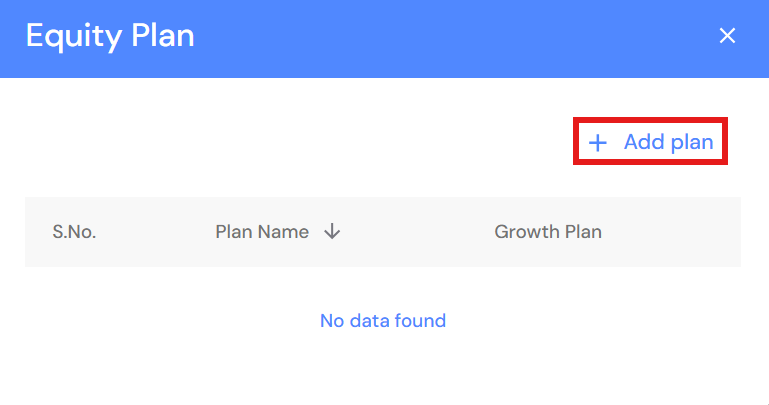Click the Equity Plan dialog title
The width and height of the screenshot is (769, 405).
pos(110,36)
